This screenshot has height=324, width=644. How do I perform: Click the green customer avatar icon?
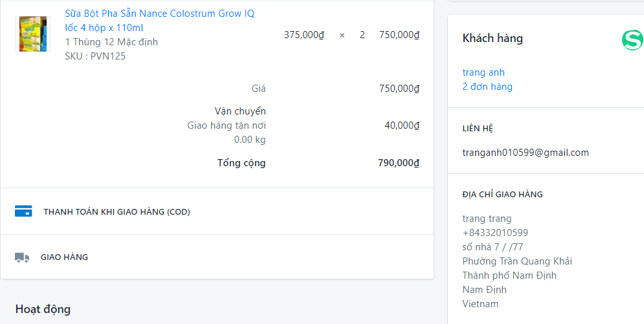coord(632,40)
